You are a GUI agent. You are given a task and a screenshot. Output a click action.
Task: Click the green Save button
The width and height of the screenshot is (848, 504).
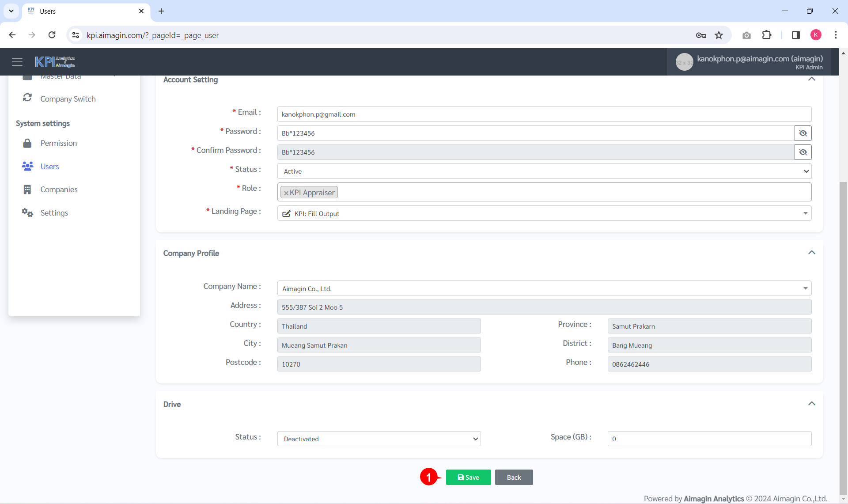pos(468,477)
